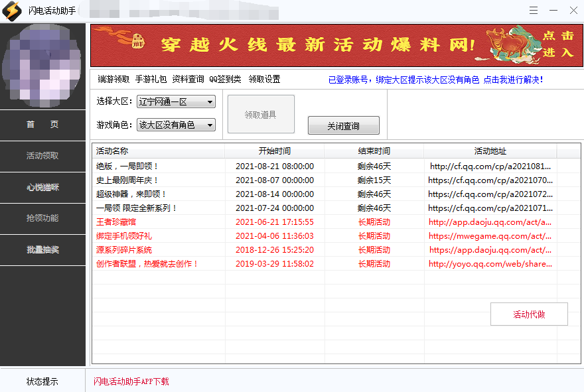Viewport: 584px width, 392px height.
Task: Click the address https://app.daoju.qq.com/act/...
Action: click(490, 250)
